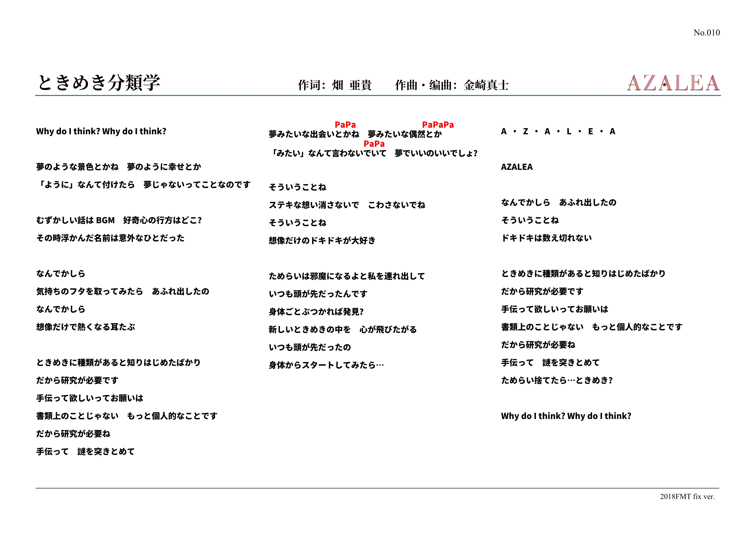Click the line ステキな想い消さないで

click(314, 205)
